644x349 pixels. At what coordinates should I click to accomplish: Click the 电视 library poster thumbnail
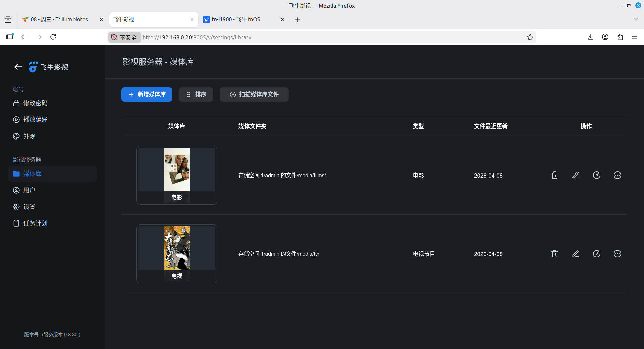[176, 248]
